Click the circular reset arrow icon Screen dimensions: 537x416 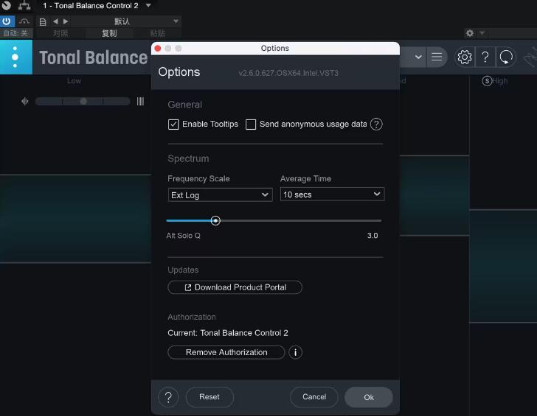click(x=506, y=57)
